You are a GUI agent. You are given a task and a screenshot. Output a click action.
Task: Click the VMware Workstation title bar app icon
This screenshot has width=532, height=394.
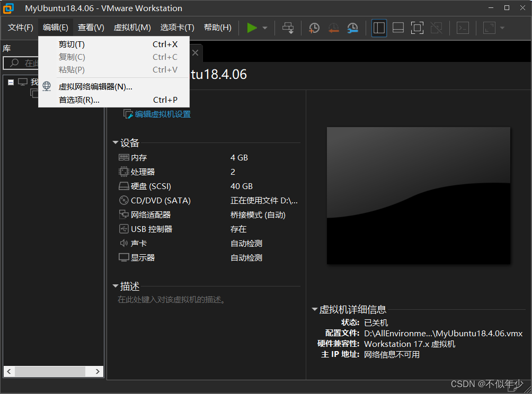(x=8, y=8)
